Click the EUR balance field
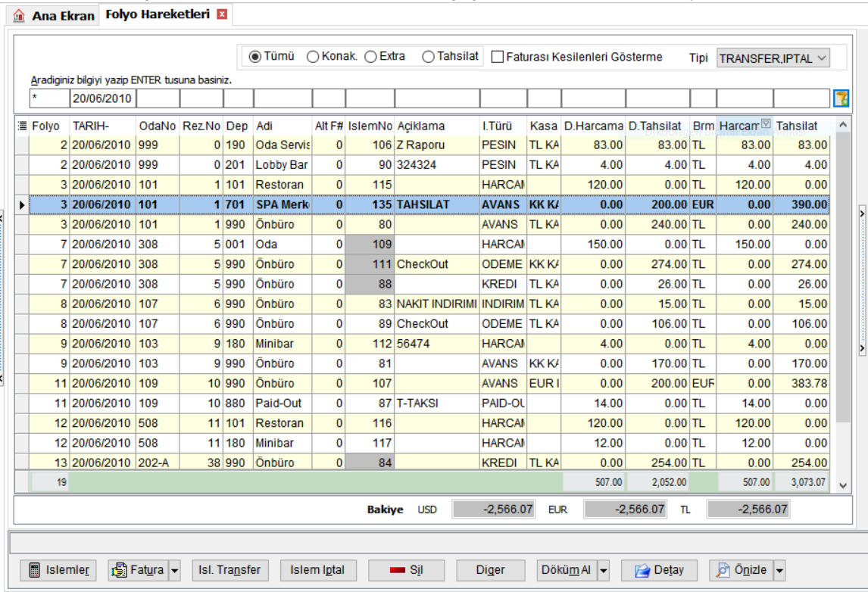 click(x=625, y=509)
